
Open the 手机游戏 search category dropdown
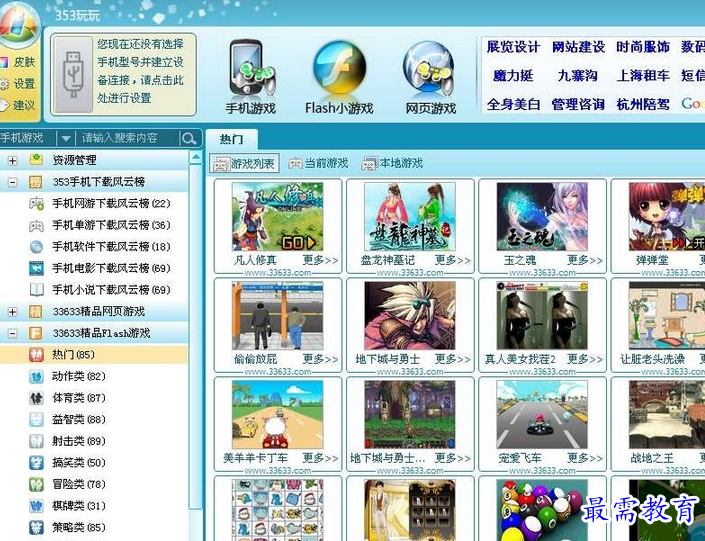[66, 138]
